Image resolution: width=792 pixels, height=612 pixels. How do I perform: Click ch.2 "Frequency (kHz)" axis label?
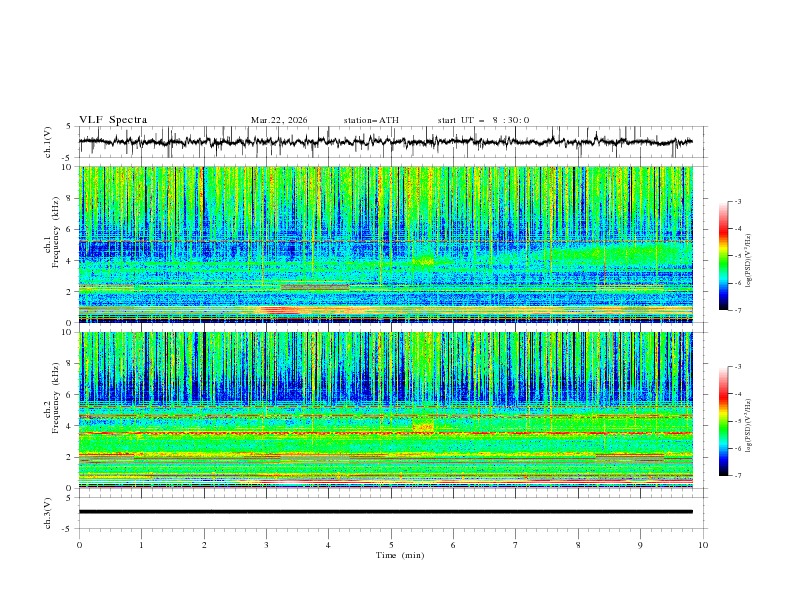coord(55,398)
